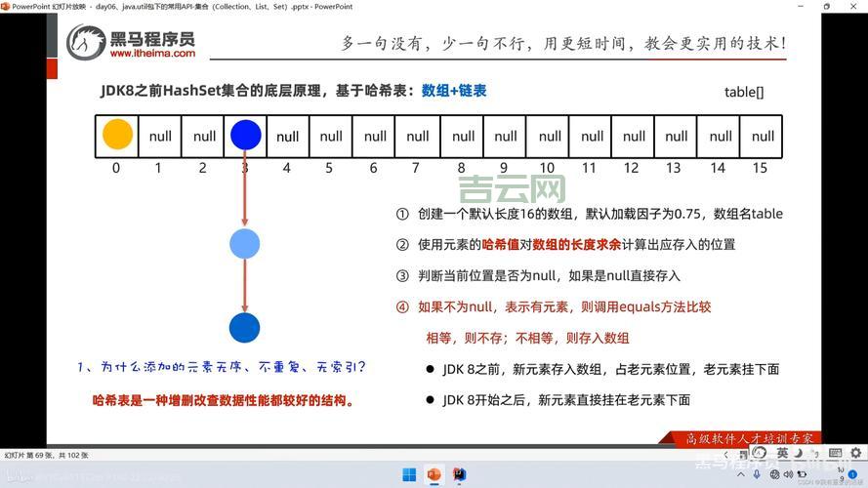Open the volume speaker control

pos(788,474)
